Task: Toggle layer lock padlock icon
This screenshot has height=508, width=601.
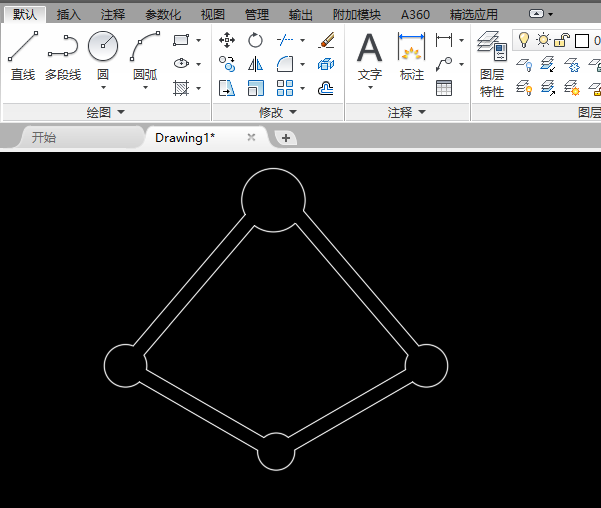Action: point(562,40)
